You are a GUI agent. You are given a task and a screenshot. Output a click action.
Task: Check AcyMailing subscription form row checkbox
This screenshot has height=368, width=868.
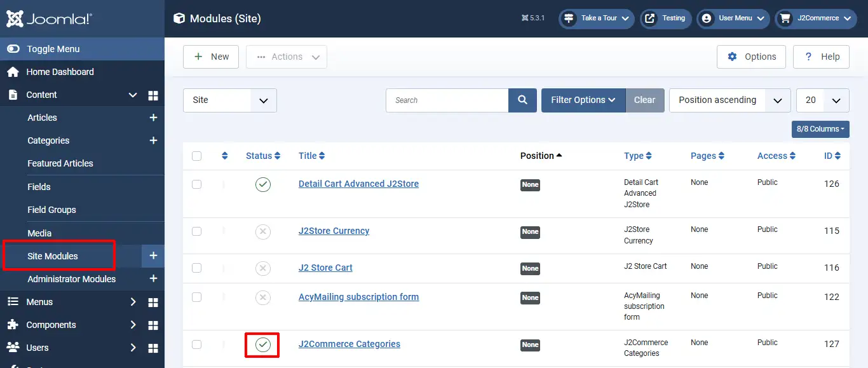pos(197,297)
